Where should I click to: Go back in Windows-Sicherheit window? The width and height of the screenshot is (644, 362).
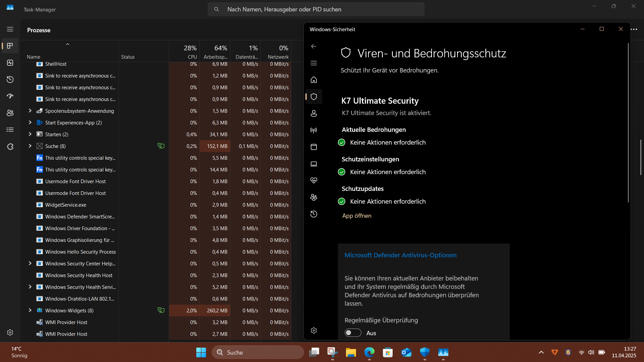314,46
